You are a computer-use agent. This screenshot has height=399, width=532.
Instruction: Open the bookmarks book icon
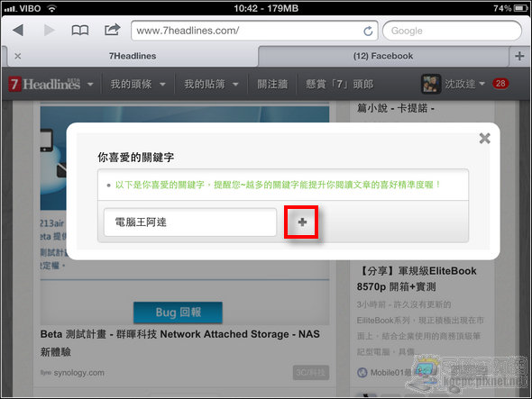pyautogui.click(x=80, y=31)
